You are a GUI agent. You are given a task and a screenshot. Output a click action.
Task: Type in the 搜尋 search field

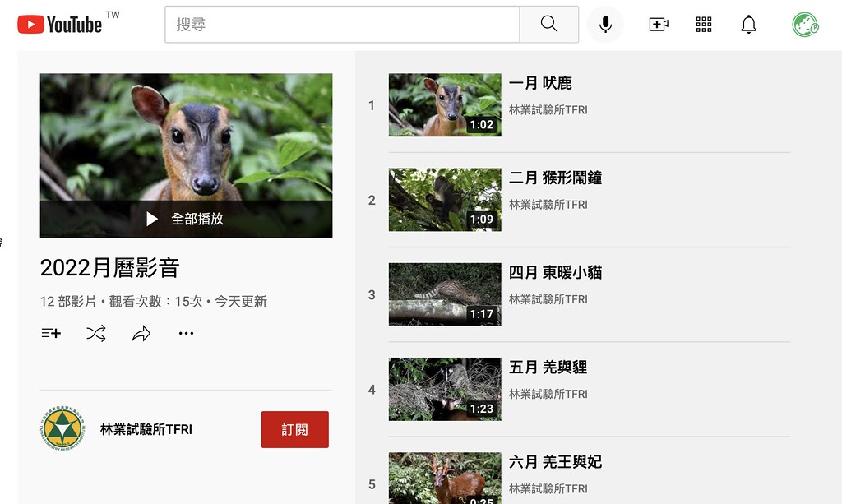[x=341, y=25]
